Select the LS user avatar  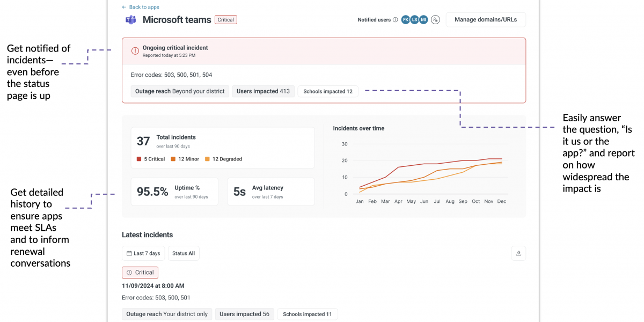point(414,20)
